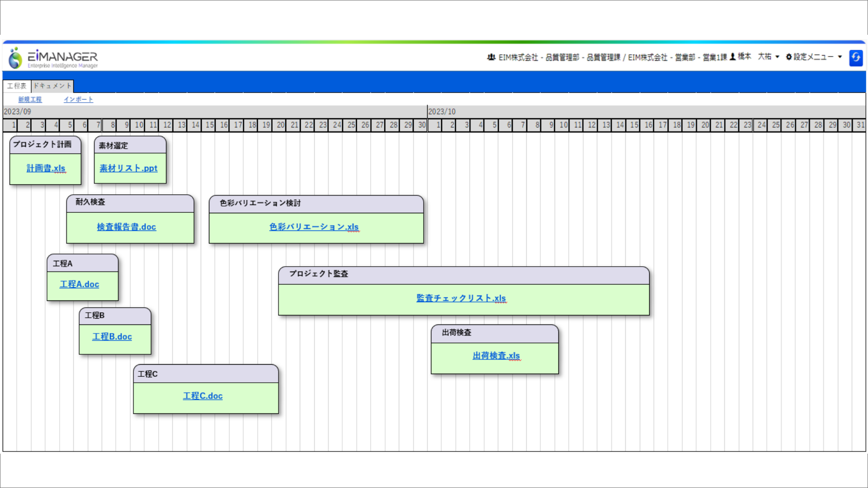
Task: Open the 計画書.xls document link
Action: pyautogui.click(x=46, y=168)
